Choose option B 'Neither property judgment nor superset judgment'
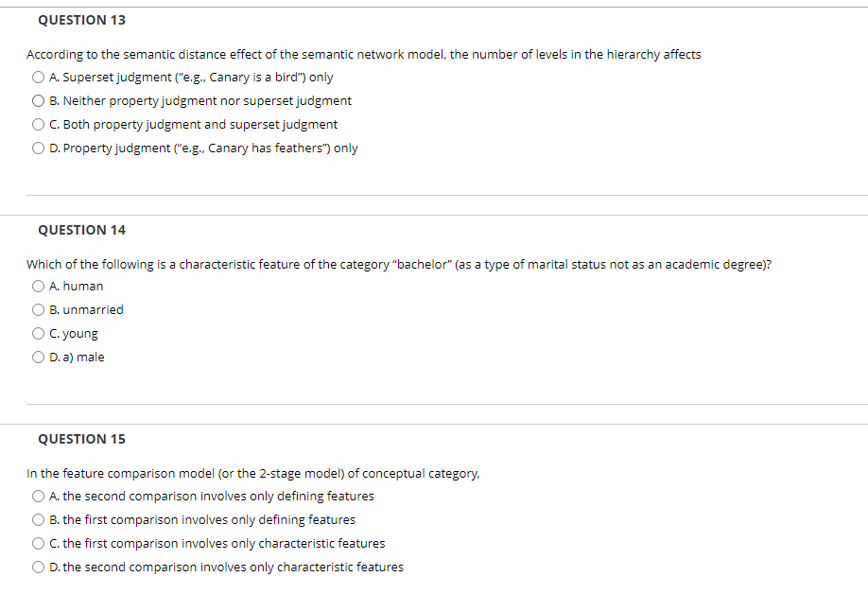The width and height of the screenshot is (868, 594). pos(38,100)
